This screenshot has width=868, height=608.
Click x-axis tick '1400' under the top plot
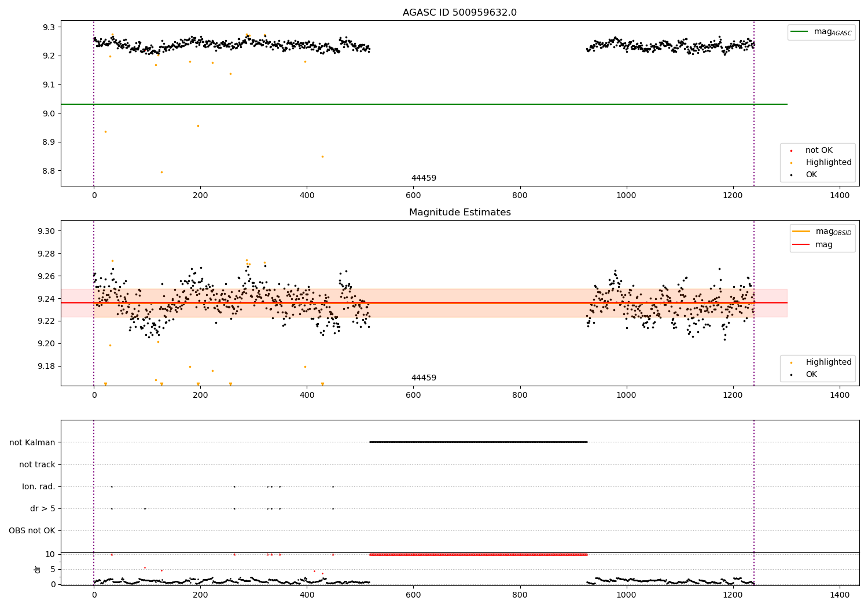point(840,196)
